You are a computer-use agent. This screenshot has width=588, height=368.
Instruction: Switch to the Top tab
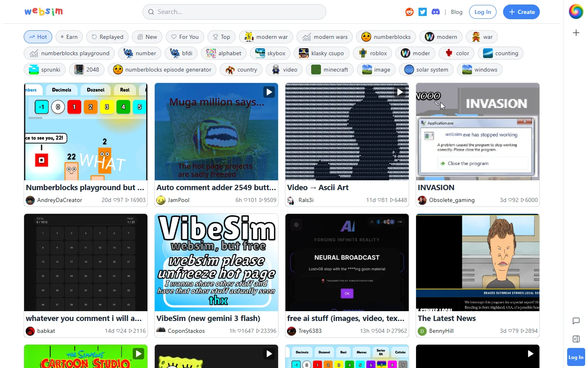point(221,37)
